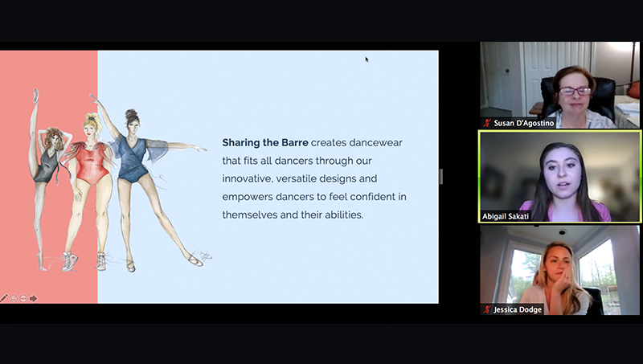Click the captions icon beside the pen tool

tap(14, 298)
